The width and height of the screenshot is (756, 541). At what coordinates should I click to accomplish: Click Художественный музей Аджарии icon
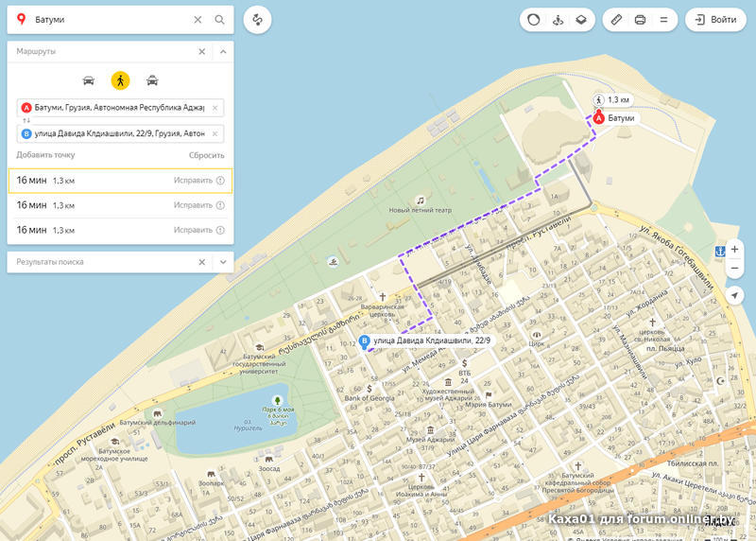(448, 382)
